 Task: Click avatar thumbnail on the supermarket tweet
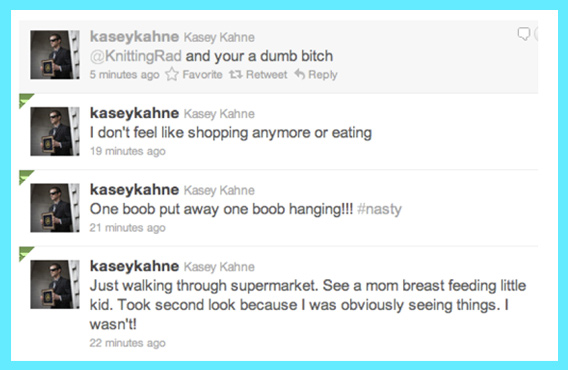click(x=55, y=284)
